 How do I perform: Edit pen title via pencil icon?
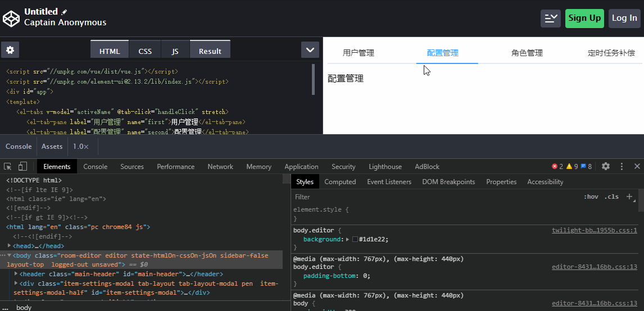64,12
